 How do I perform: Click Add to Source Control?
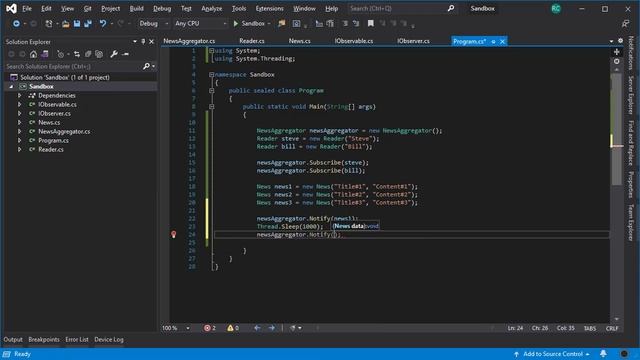coord(551,354)
